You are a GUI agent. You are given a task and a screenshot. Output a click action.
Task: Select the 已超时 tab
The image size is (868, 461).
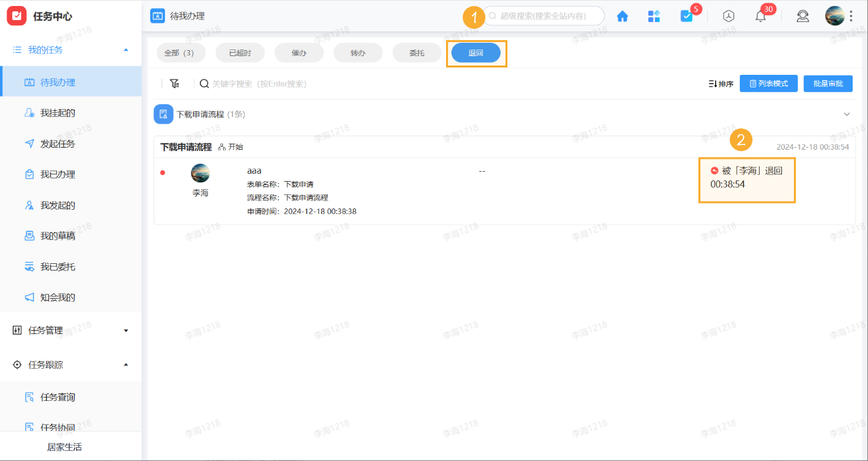pyautogui.click(x=240, y=52)
